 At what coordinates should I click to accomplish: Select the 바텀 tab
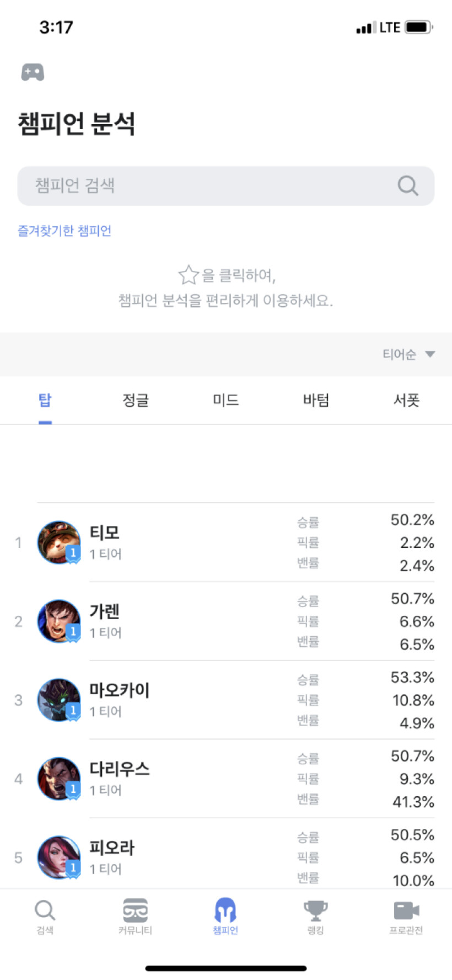[316, 400]
